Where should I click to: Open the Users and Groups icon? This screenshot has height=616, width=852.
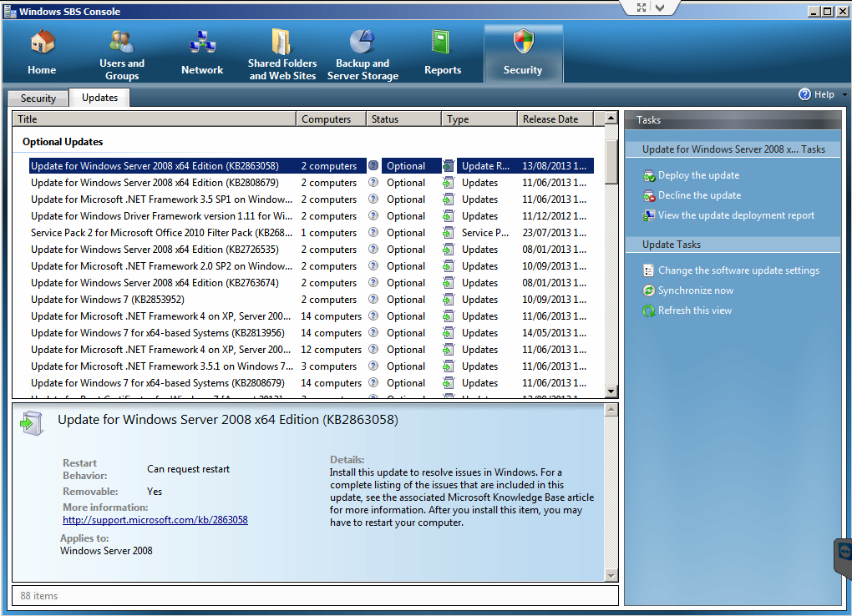click(121, 41)
